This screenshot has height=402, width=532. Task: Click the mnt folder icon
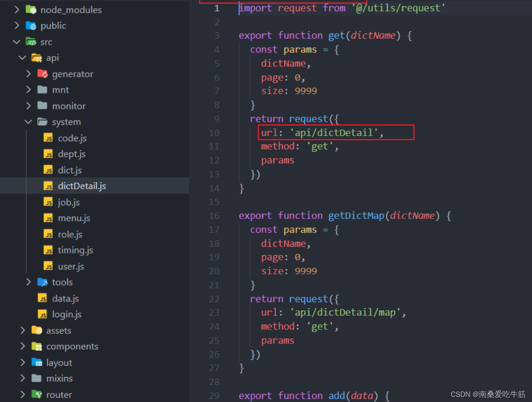[43, 90]
